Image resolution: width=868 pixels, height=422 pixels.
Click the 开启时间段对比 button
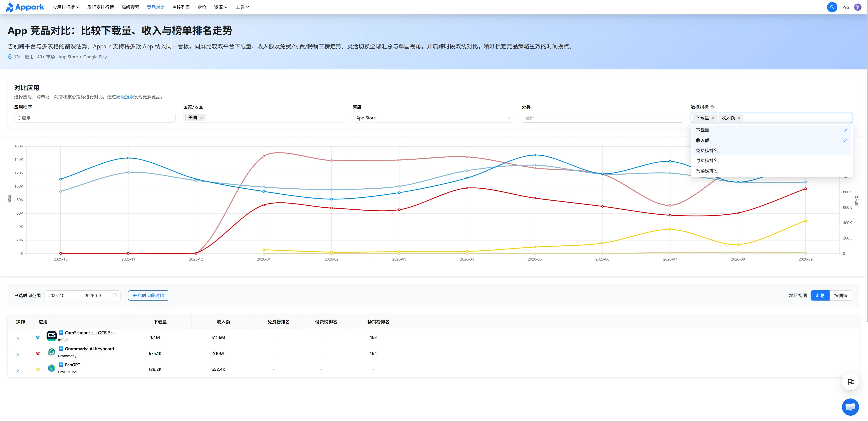148,295
